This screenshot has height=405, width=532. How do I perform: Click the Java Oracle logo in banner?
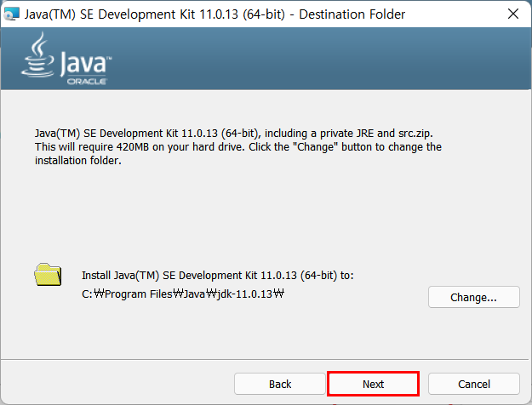click(x=66, y=59)
